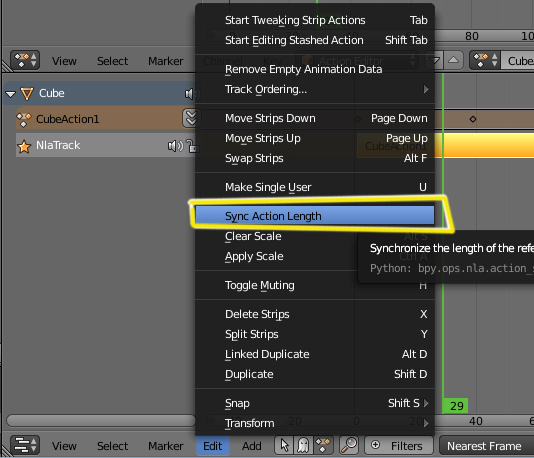Viewport: 534px width, 458px height.
Task: Click next layer up arrow button
Action: coord(453,61)
